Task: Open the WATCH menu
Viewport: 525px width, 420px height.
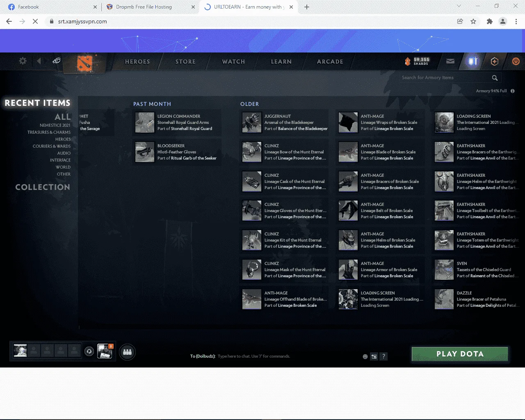Action: [233, 62]
